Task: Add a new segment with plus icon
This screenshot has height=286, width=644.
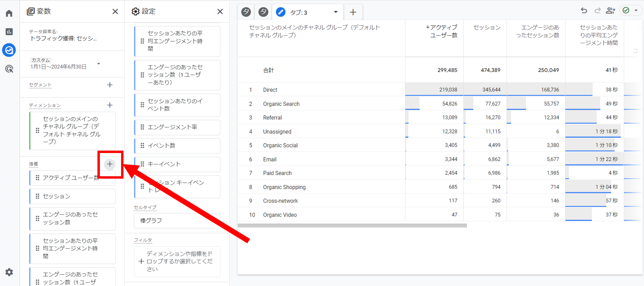Action: point(110,85)
